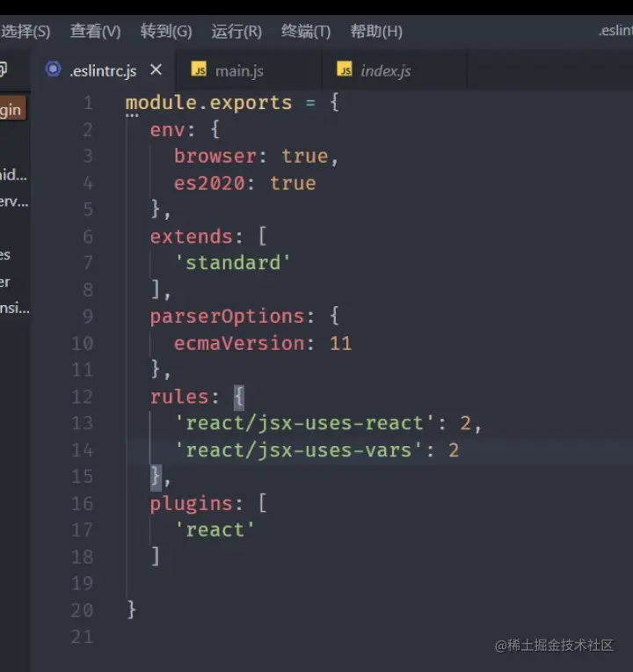Image resolution: width=633 pixels, height=672 pixels.
Task: Click 'parserOptions' key on line 9
Action: tap(227, 318)
